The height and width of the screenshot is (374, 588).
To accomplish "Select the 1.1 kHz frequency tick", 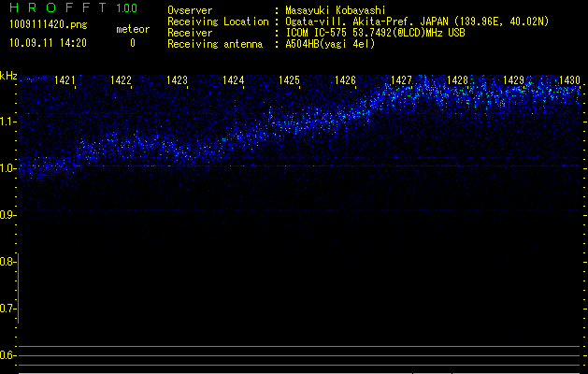I will tap(8, 122).
